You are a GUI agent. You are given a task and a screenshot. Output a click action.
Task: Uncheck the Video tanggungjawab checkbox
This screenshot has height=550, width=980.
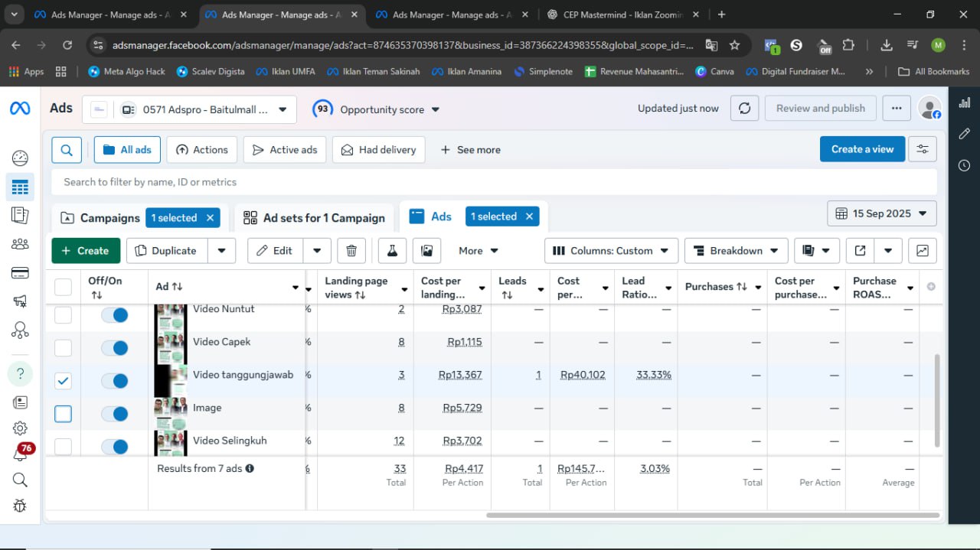[63, 381]
